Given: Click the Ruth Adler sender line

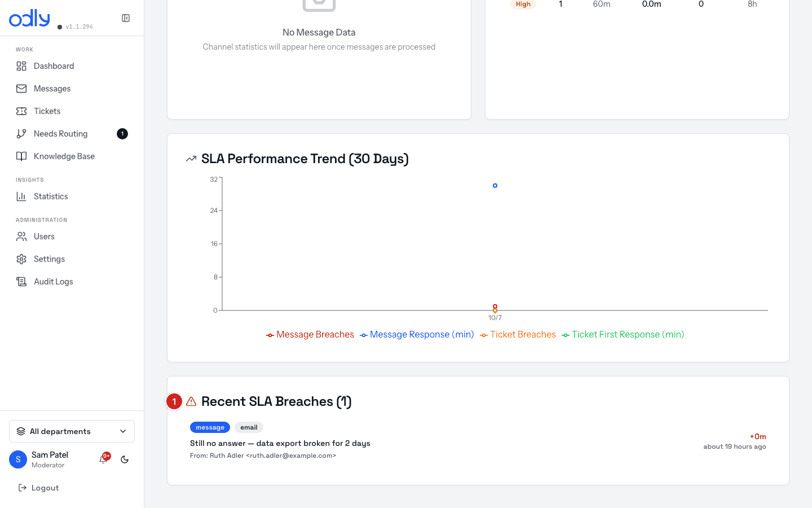Looking at the screenshot, I should 263,456.
